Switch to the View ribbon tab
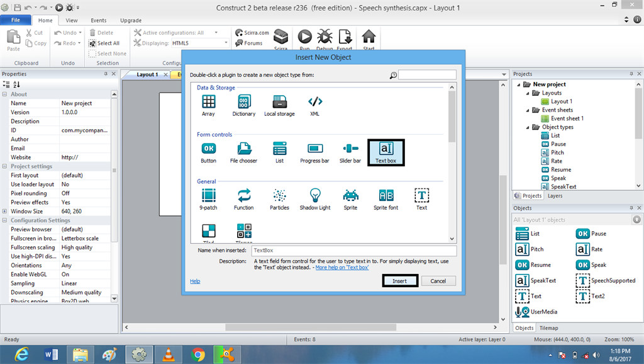 click(x=72, y=20)
